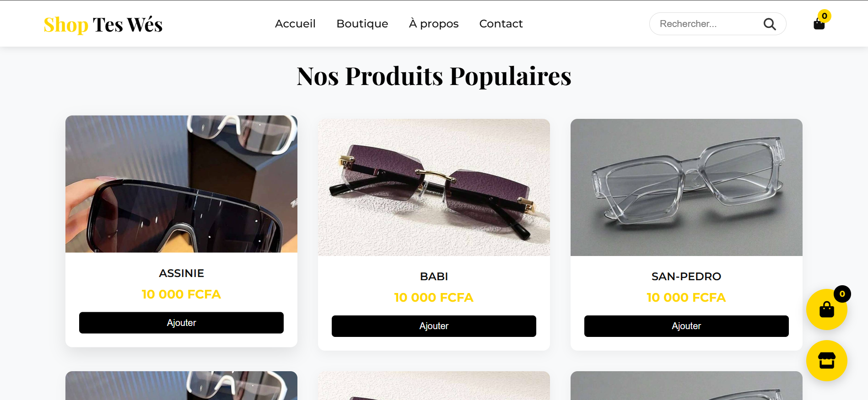The width and height of the screenshot is (868, 400).
Task: Go to the Contact page
Action: [x=501, y=23]
